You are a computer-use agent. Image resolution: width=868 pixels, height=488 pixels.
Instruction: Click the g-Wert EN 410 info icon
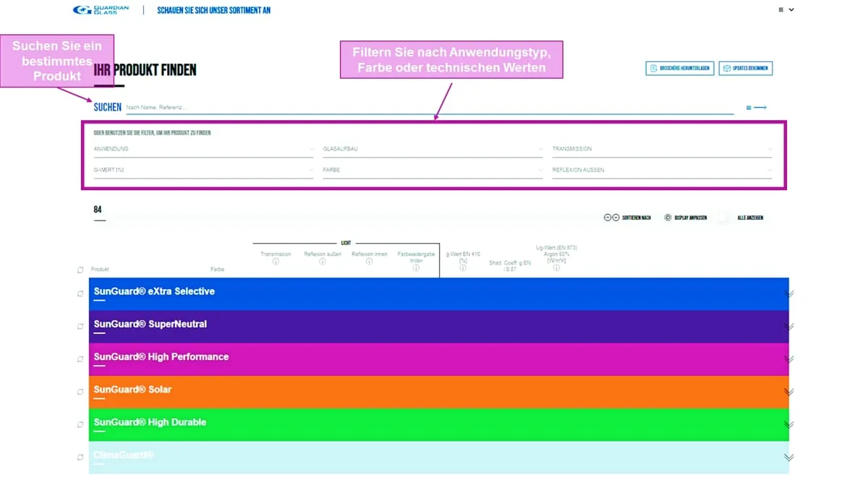click(x=463, y=267)
